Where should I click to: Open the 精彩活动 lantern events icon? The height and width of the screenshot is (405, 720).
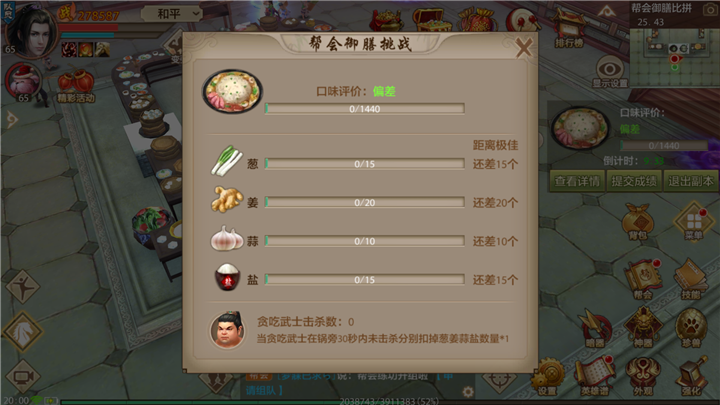pyautogui.click(x=76, y=85)
